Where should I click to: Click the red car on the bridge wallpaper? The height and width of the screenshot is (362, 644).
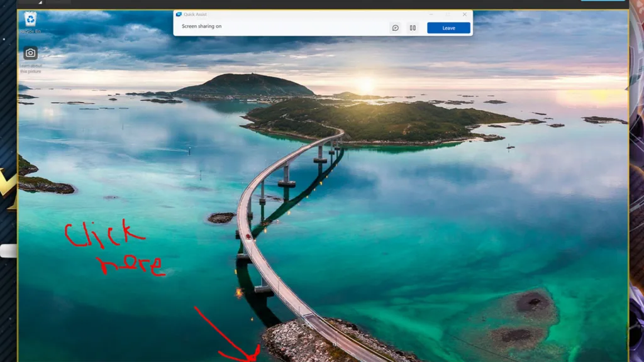pyautogui.click(x=248, y=236)
